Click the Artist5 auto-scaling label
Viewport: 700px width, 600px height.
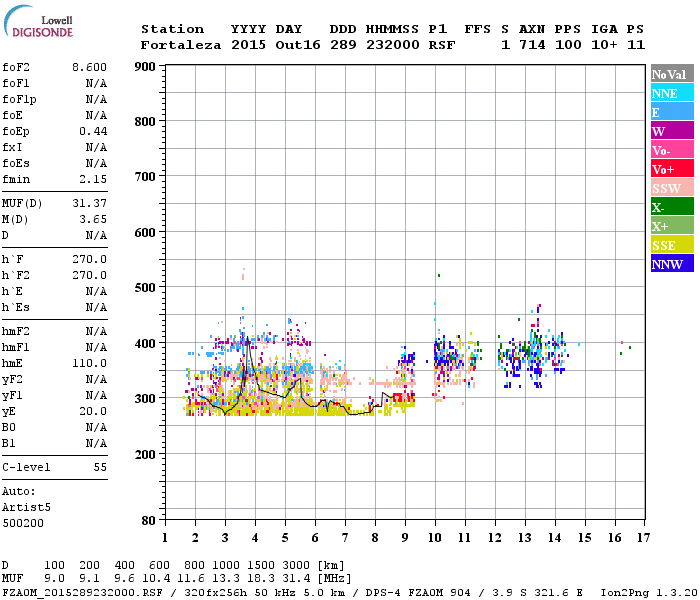pyautogui.click(x=26, y=508)
